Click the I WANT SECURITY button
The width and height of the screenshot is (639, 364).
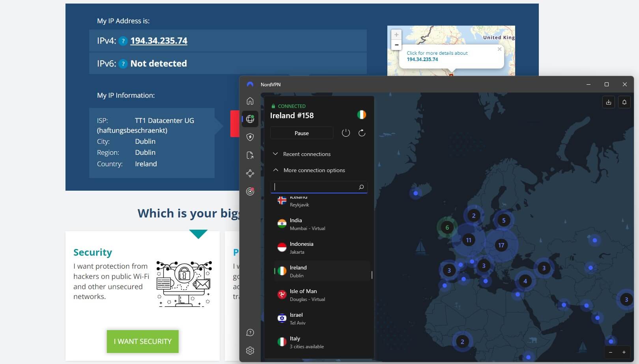click(143, 342)
